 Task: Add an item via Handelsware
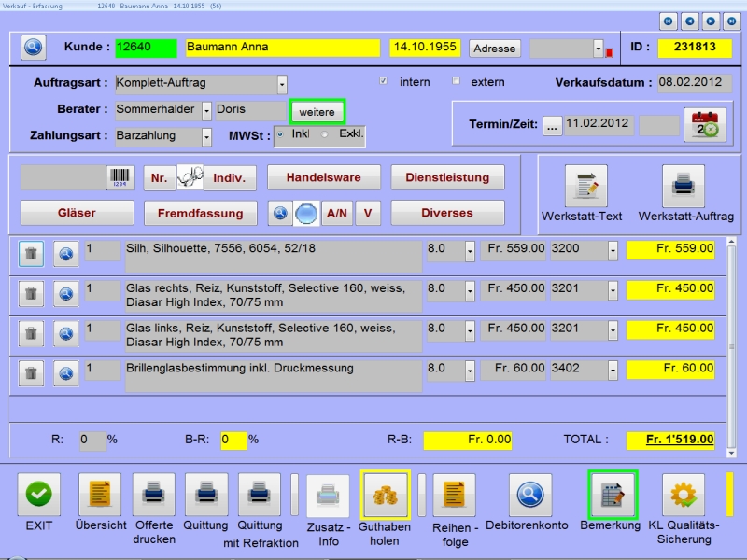click(x=324, y=177)
